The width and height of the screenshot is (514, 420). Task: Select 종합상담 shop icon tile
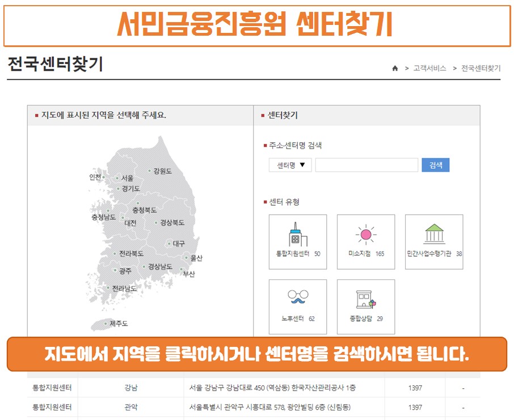[x=366, y=307]
